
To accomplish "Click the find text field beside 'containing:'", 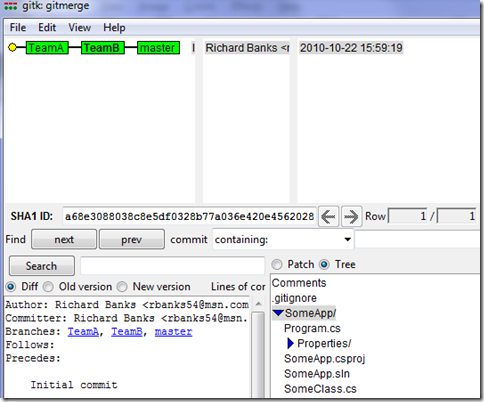I will 418,239.
